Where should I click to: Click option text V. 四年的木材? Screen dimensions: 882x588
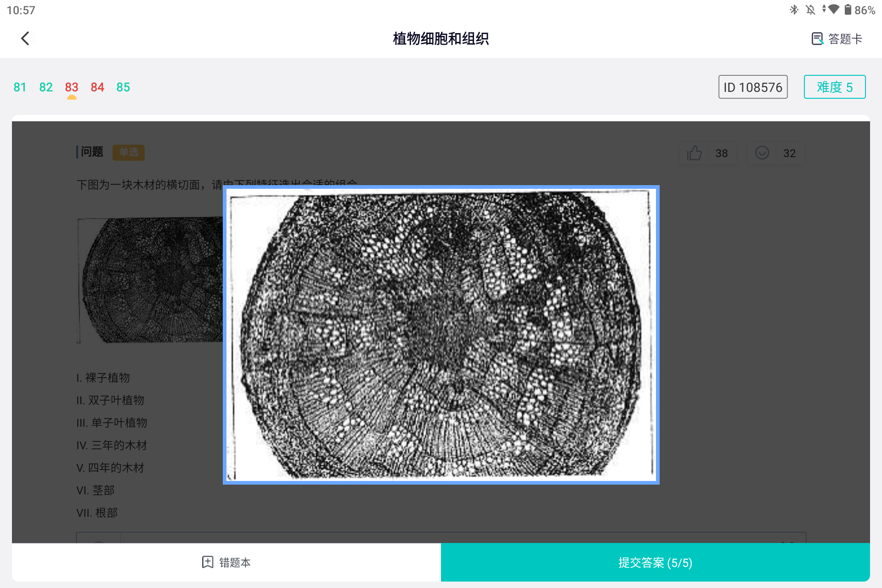(110, 468)
